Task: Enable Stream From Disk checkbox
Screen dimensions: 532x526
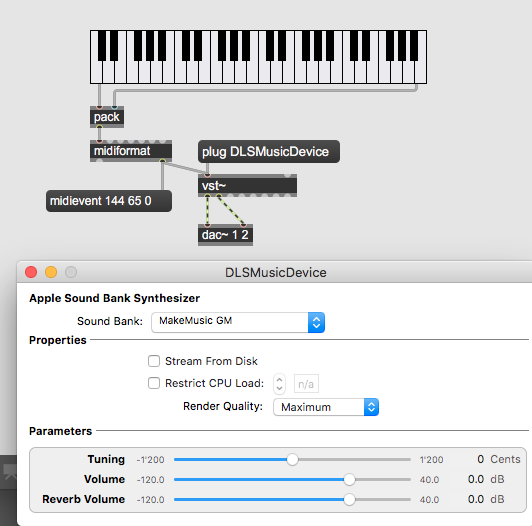Action: tap(154, 361)
